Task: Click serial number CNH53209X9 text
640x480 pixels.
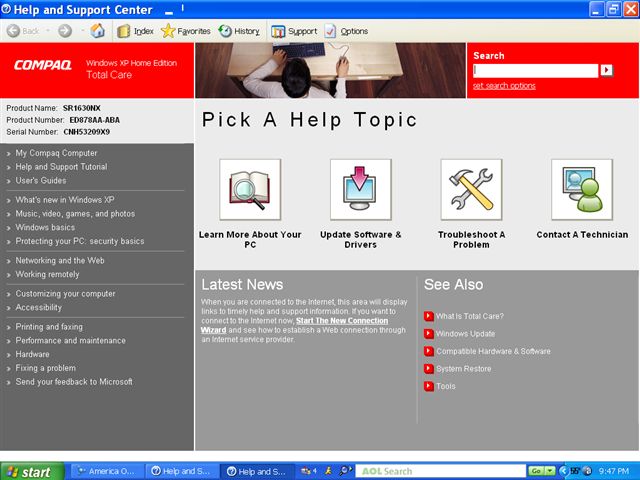Action: tap(87, 132)
